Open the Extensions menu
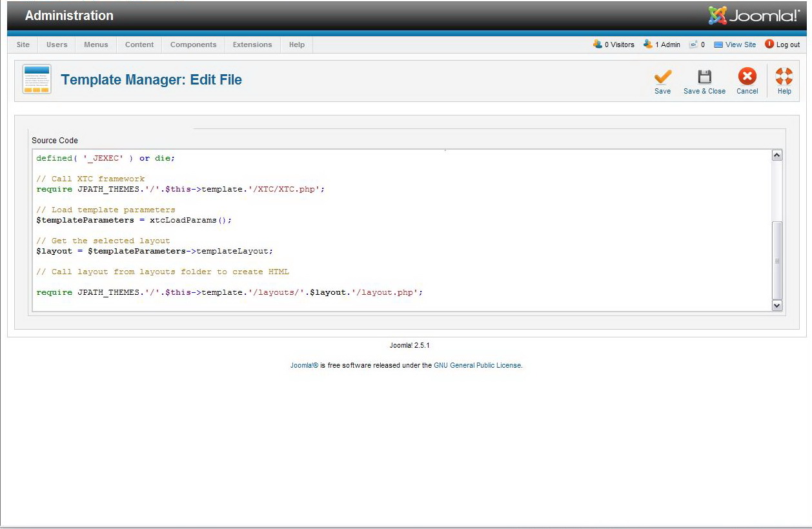812x529 pixels. (252, 45)
